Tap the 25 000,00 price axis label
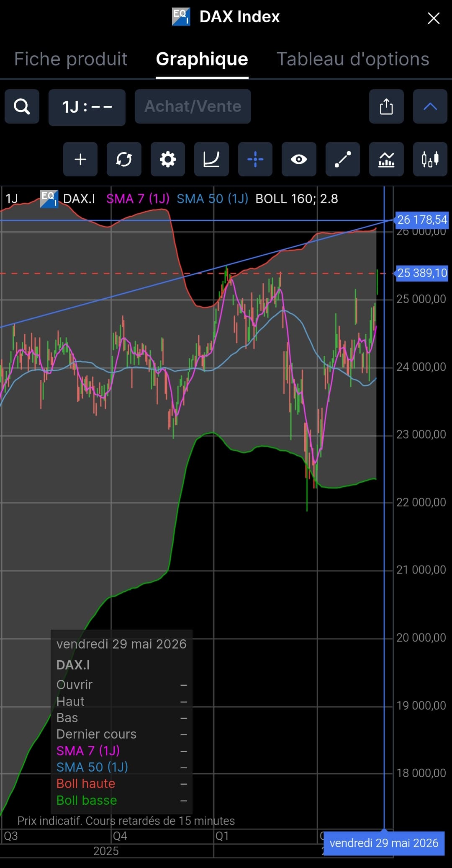452x868 pixels. coord(421,299)
